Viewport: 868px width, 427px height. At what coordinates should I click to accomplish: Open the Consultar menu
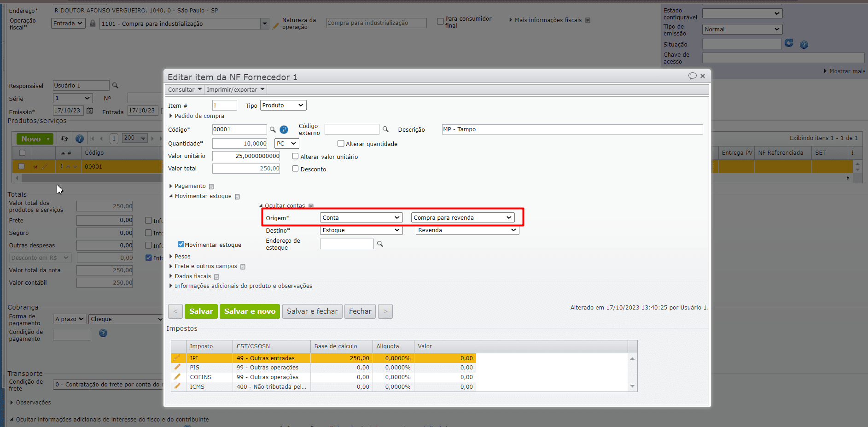coord(185,89)
